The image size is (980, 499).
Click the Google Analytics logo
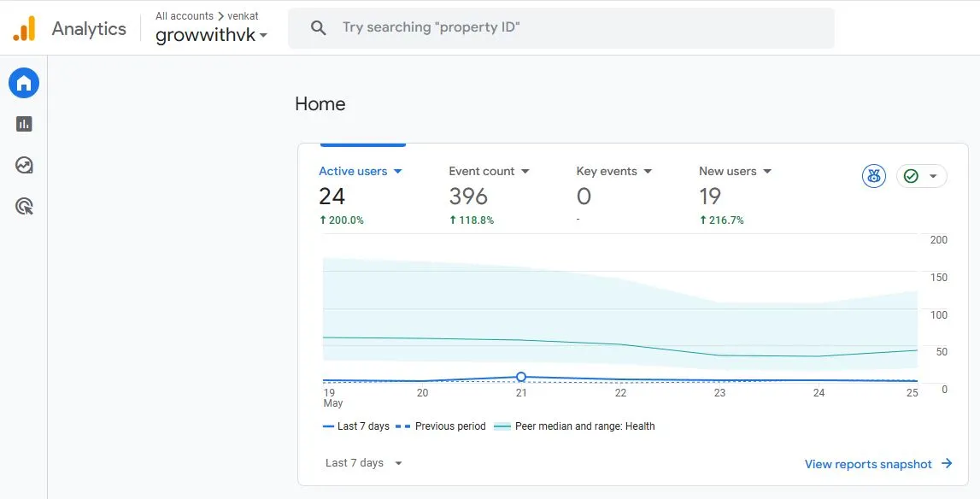coord(25,29)
